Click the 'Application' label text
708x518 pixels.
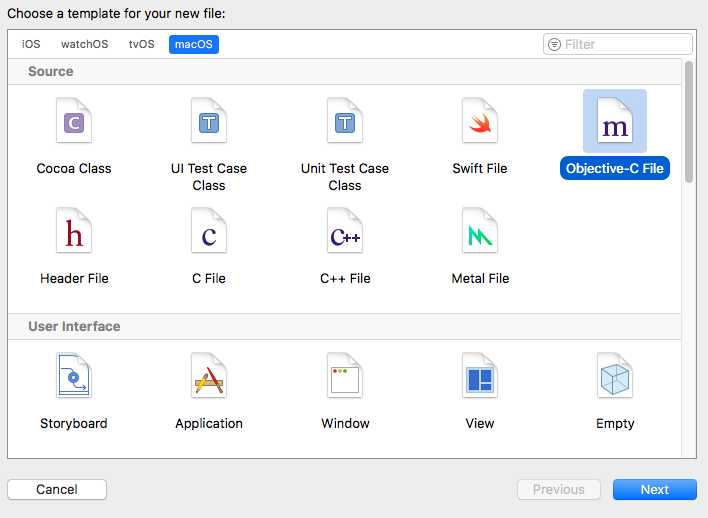point(209,424)
